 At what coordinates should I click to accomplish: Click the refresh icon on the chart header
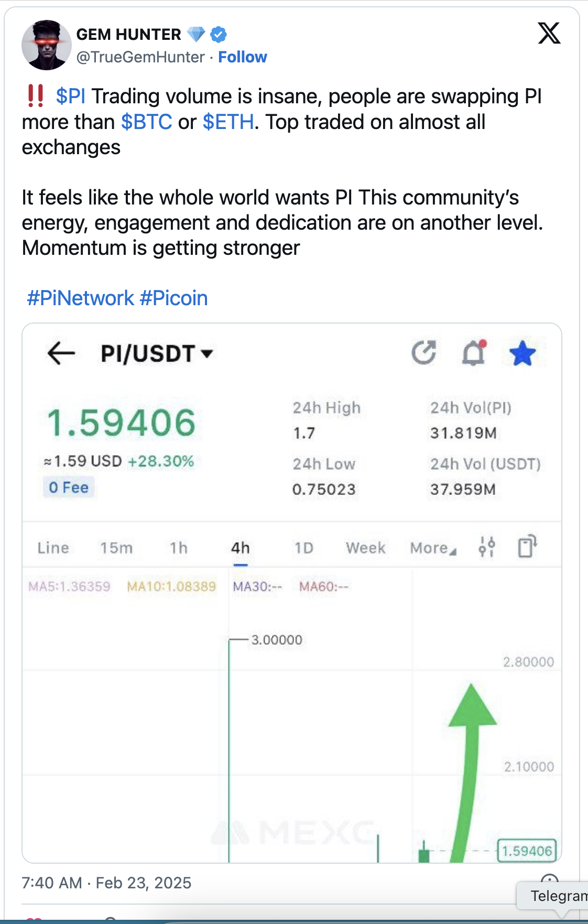[x=425, y=353]
